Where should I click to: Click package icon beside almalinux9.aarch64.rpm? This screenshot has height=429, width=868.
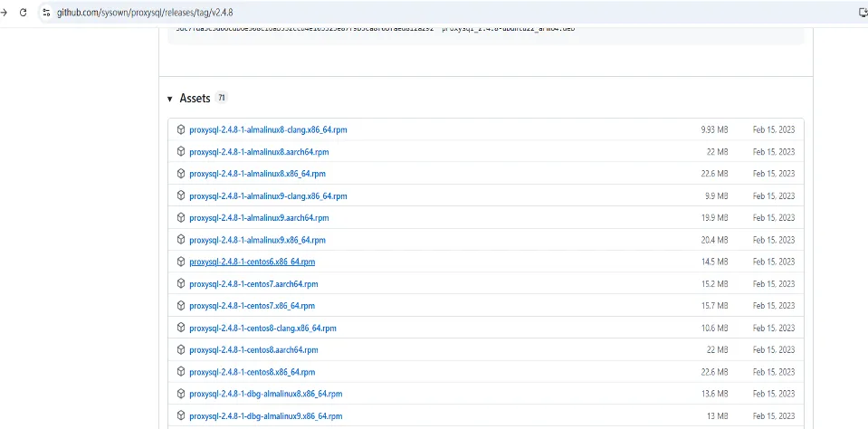coord(180,217)
